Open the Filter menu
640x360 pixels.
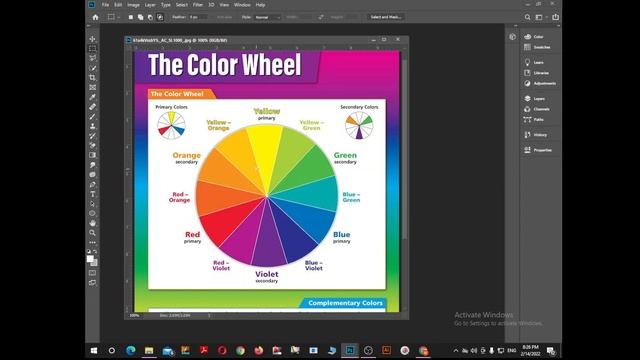pyautogui.click(x=198, y=5)
